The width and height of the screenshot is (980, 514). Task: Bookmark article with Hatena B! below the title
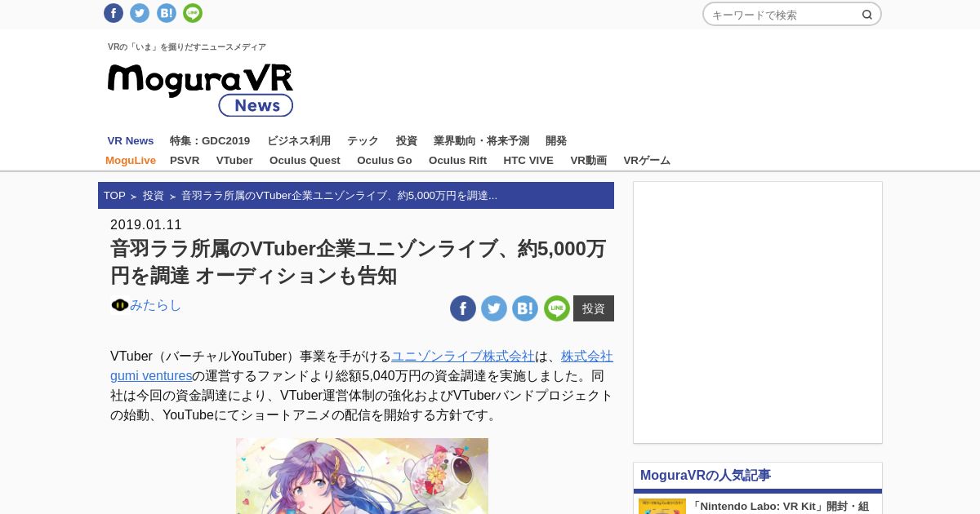coord(525,308)
